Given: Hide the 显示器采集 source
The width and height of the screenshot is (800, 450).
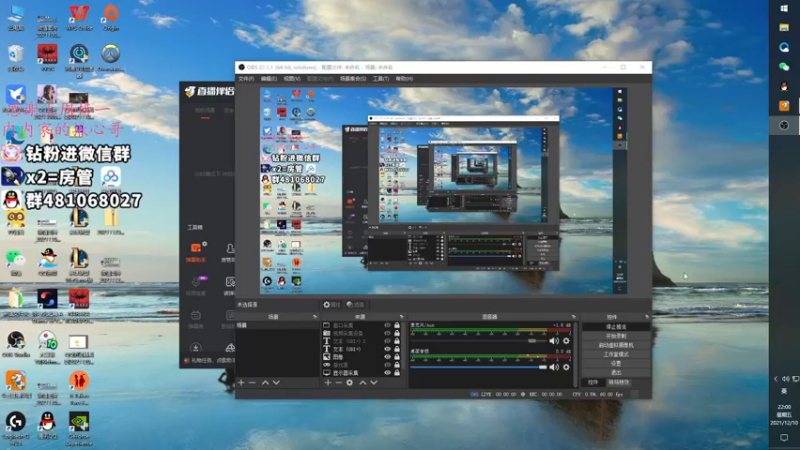Looking at the screenshot, I should [387, 372].
